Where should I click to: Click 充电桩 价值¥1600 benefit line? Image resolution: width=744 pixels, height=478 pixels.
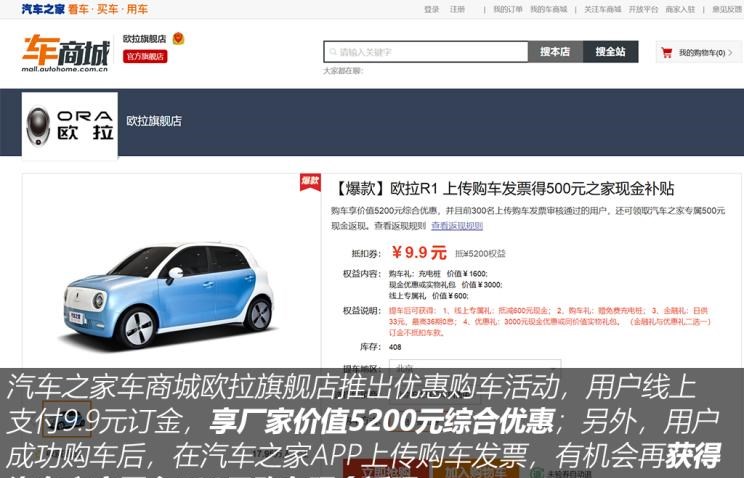[438, 274]
